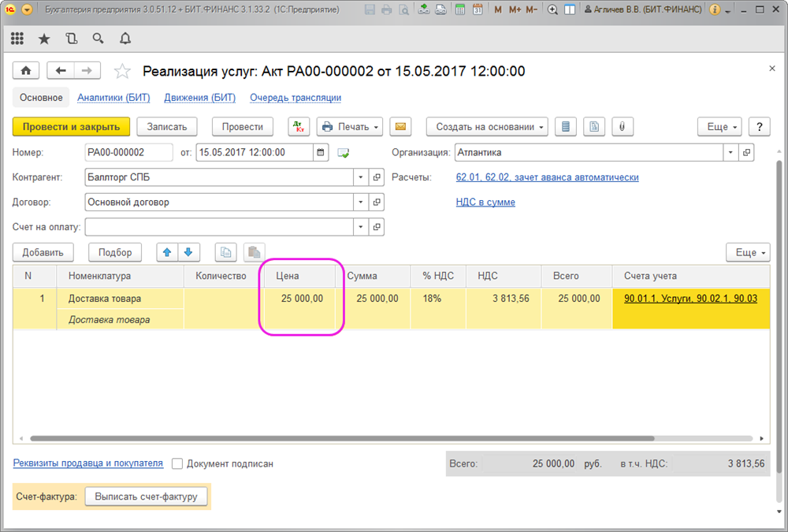Open the notifications bell icon
This screenshot has height=532, width=788.
[x=125, y=39]
